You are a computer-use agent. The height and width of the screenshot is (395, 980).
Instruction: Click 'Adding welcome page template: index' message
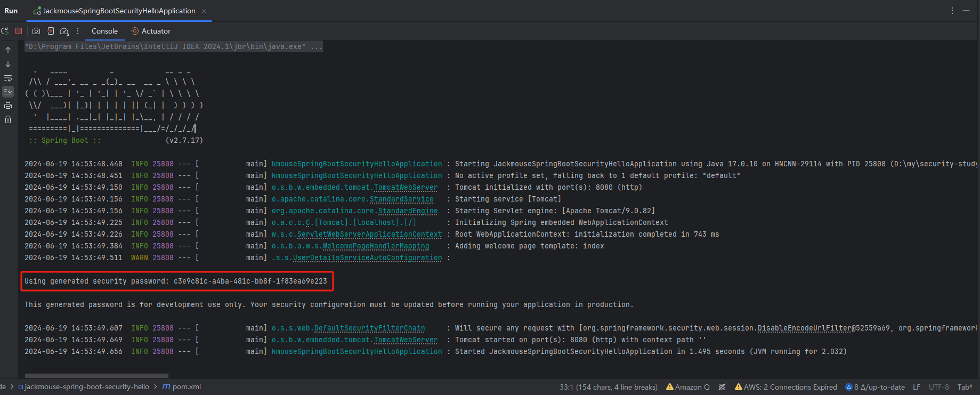point(529,246)
